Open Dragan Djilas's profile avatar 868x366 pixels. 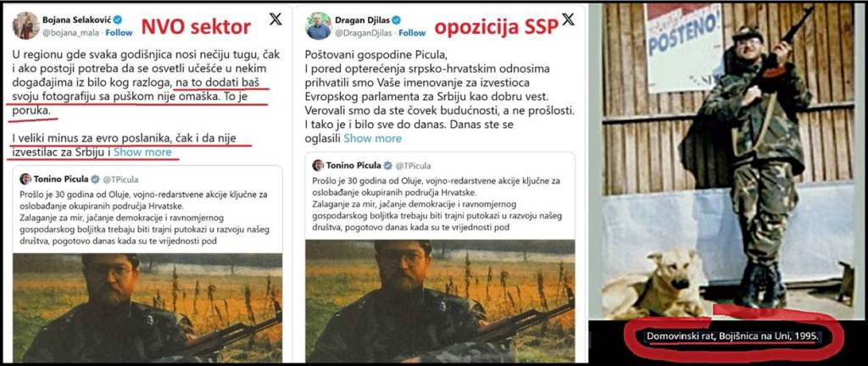pyautogui.click(x=319, y=25)
